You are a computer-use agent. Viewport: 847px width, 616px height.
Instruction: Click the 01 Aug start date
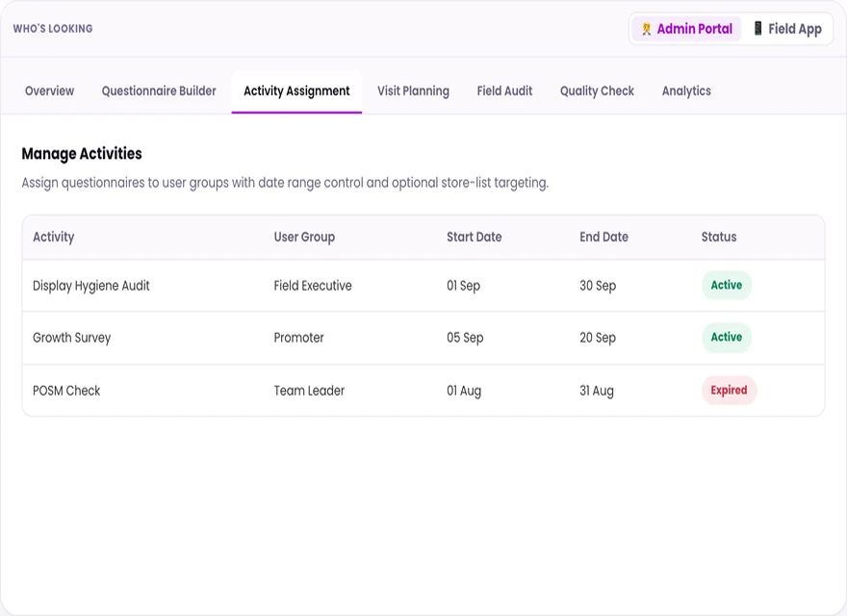(464, 390)
